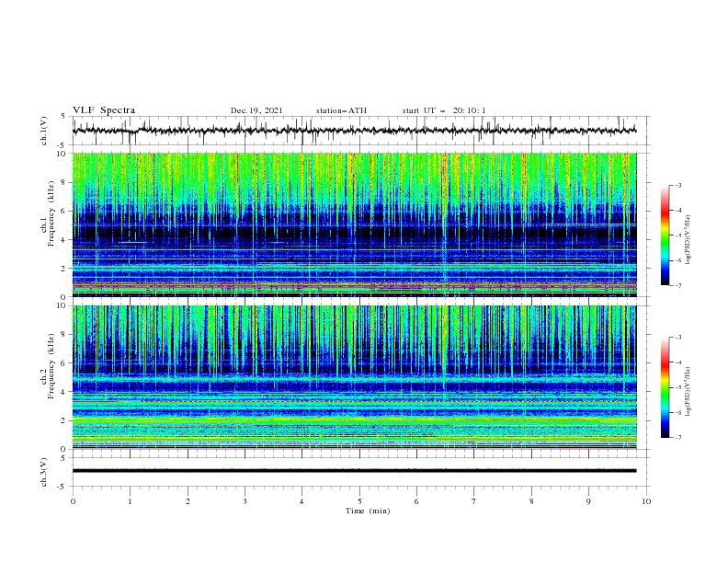Viewport: 728px width, 563px height.
Task: Click the "VLF Spectra" plot title
Action: coord(104,110)
